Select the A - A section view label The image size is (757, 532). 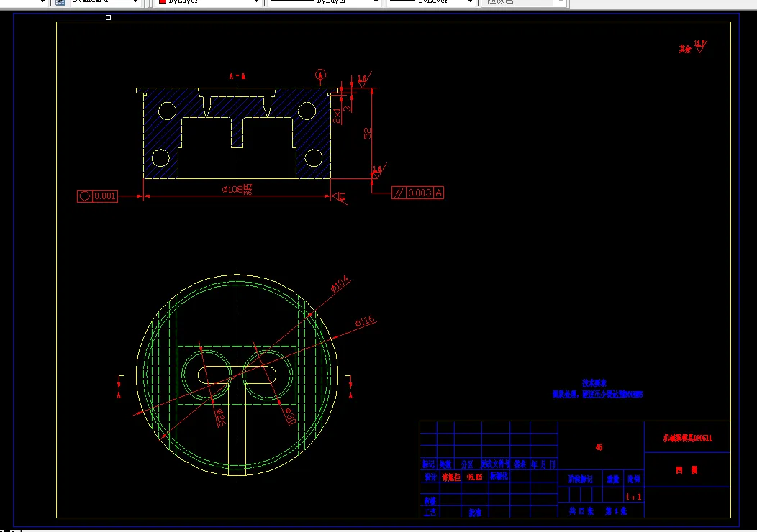[x=237, y=76]
